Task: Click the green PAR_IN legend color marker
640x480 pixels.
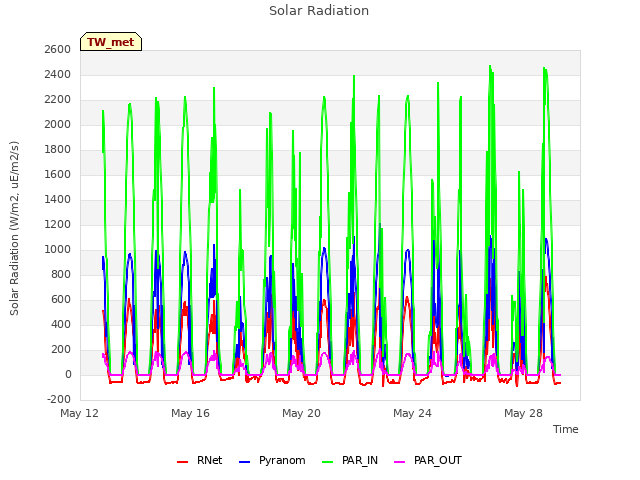Action: coord(328,462)
